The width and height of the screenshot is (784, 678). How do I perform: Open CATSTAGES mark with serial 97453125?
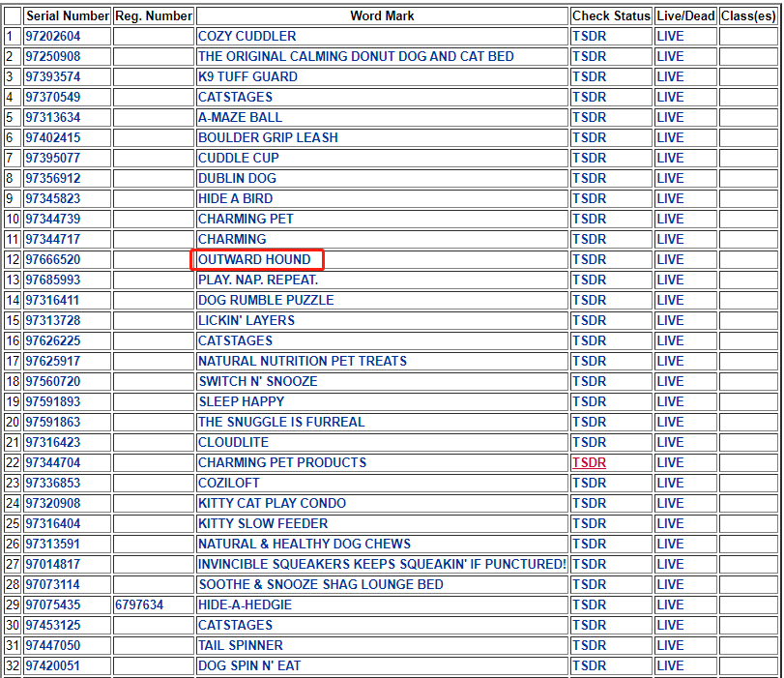pyautogui.click(x=236, y=625)
